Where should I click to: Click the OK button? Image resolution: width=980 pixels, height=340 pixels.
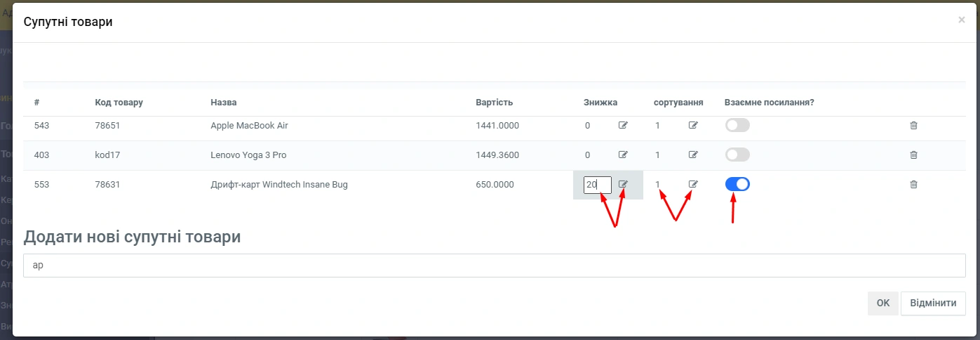pos(882,303)
